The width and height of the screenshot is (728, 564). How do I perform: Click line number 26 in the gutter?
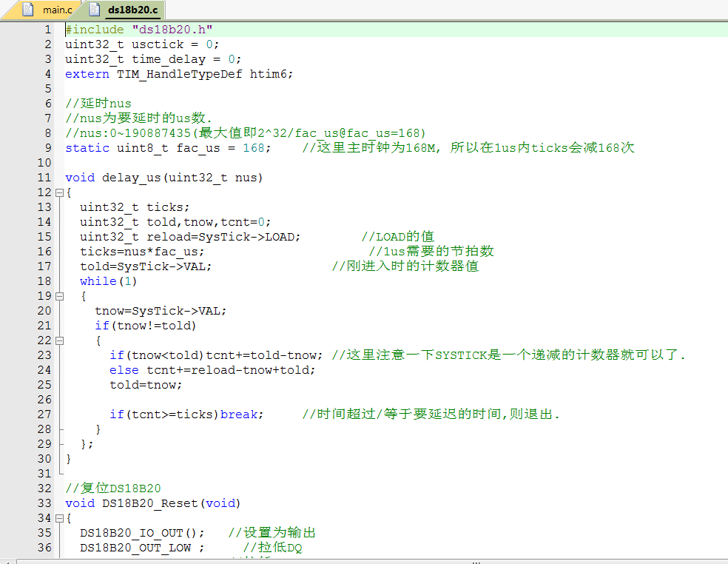(44, 400)
